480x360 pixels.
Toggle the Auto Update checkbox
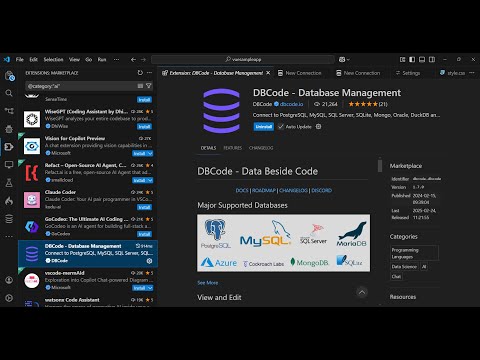click(x=281, y=127)
